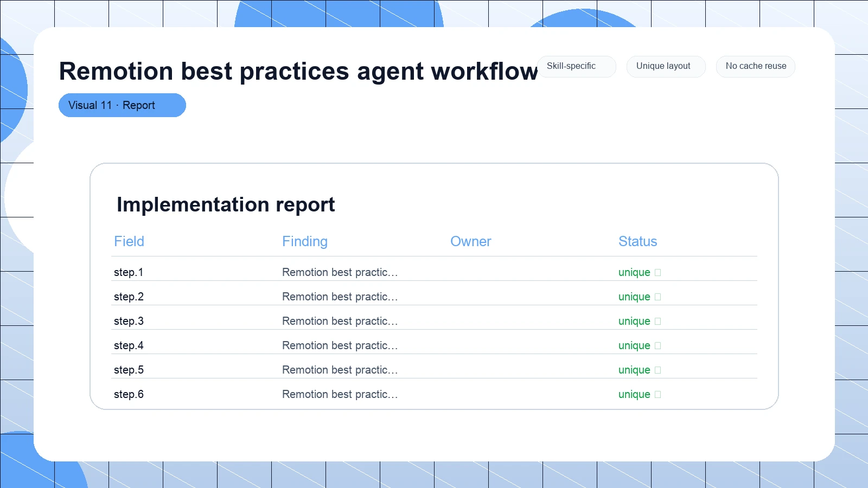Viewport: 868px width, 488px height.
Task: Click the Field column header
Action: click(x=129, y=241)
